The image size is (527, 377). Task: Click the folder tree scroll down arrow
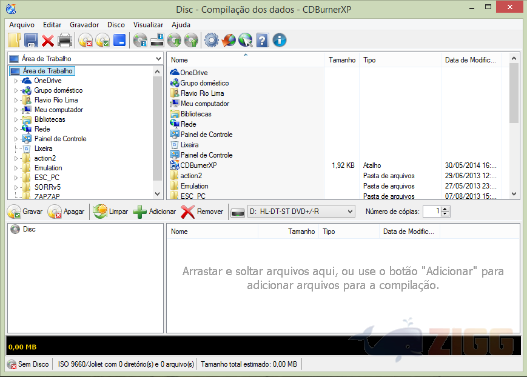(x=157, y=194)
